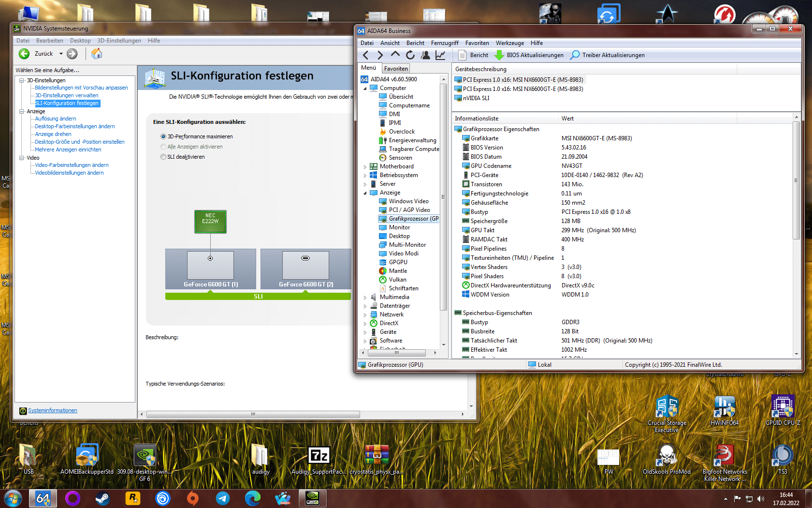Image resolution: width=812 pixels, height=508 pixels.
Task: Collapse the AIDA64 Computer tree node
Action: click(365, 88)
